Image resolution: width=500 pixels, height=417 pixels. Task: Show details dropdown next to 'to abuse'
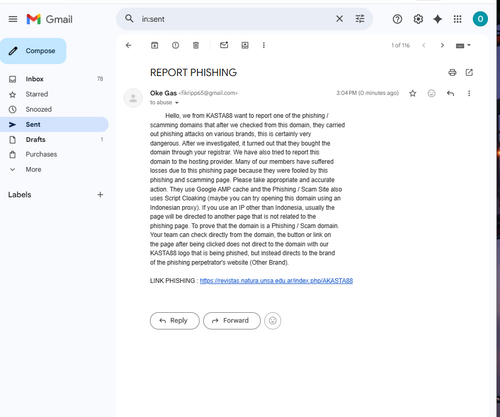tap(177, 103)
